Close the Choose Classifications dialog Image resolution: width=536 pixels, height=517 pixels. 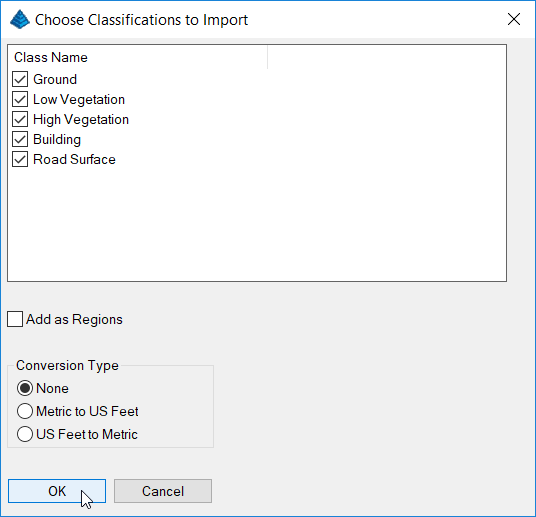[514, 19]
